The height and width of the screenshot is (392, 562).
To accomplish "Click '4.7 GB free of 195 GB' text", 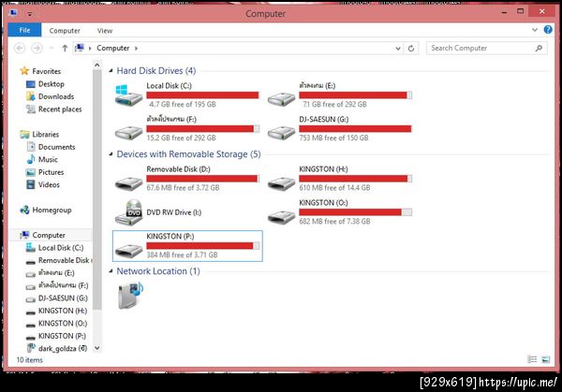I will click(x=183, y=104).
